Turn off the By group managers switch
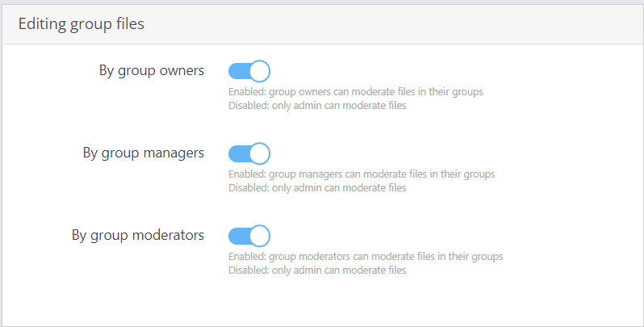Screen dimensions: 644x327 (249, 153)
